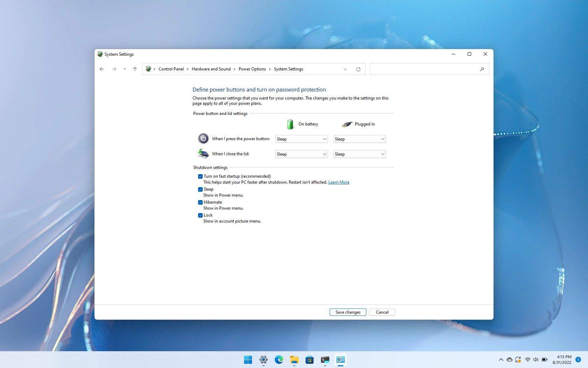This screenshot has height=368, width=588.
Task: Navigate back using the back arrow
Action: coord(102,69)
